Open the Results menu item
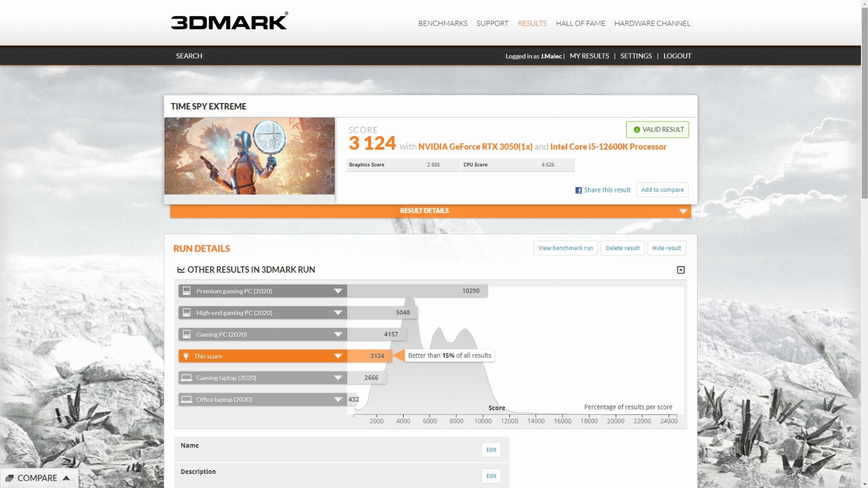 pos(532,23)
